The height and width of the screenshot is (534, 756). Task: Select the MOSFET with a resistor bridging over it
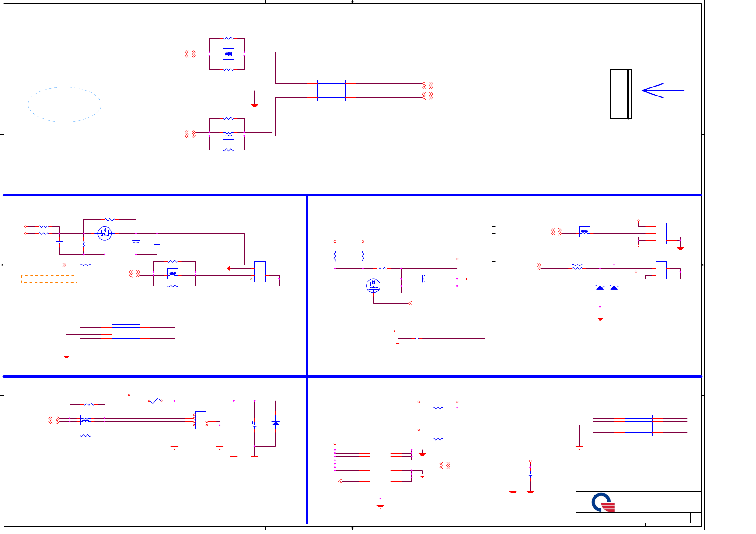pos(105,233)
